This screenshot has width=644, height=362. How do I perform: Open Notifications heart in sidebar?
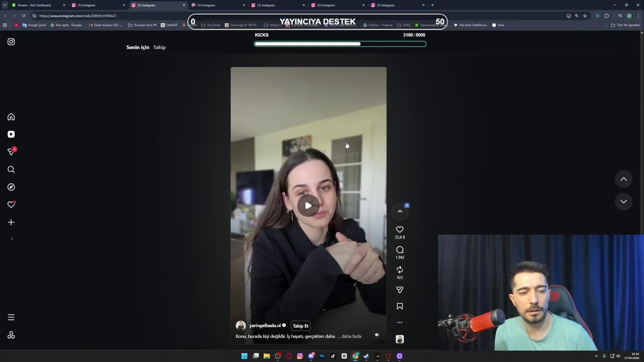tap(11, 205)
